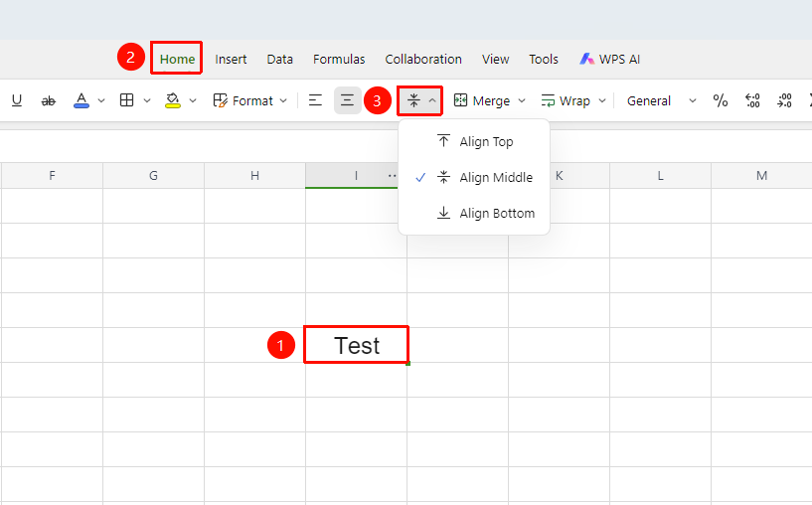Open General number format dropdown
Image resolution: width=812 pixels, height=505 pixels.
click(x=661, y=100)
